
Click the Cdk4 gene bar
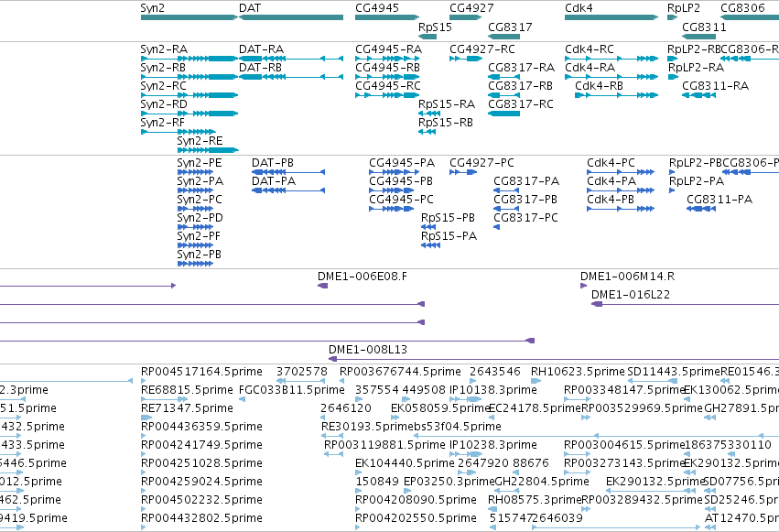611,17
